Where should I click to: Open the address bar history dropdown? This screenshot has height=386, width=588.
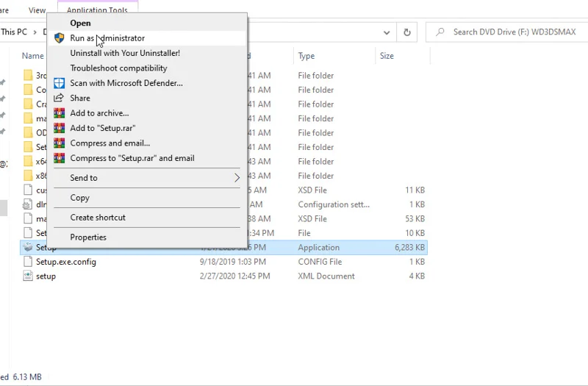point(387,32)
